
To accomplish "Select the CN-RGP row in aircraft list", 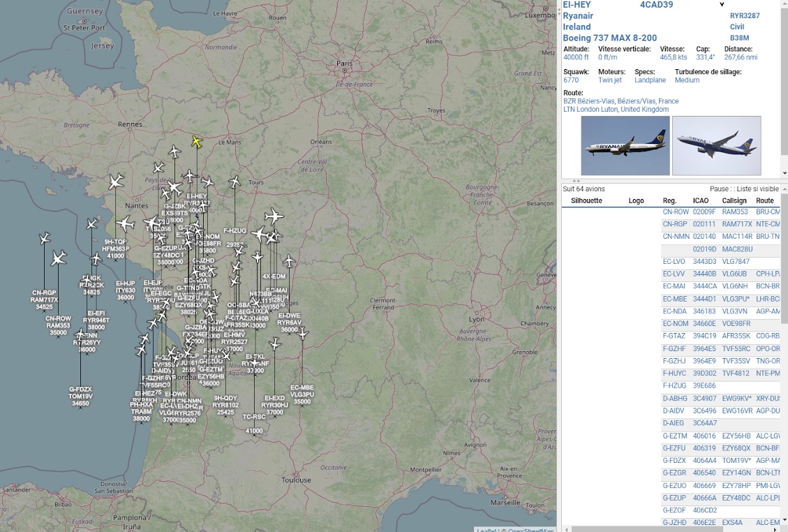I will click(x=721, y=224).
